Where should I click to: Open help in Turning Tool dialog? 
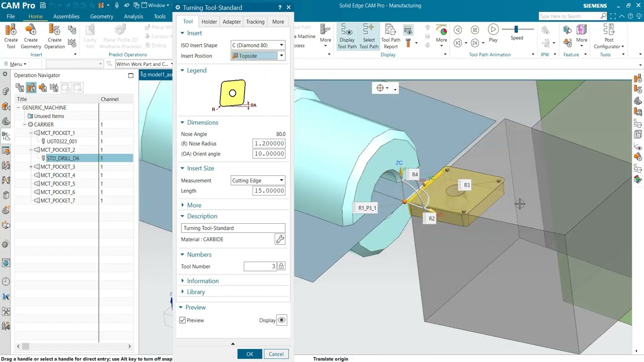[x=280, y=8]
